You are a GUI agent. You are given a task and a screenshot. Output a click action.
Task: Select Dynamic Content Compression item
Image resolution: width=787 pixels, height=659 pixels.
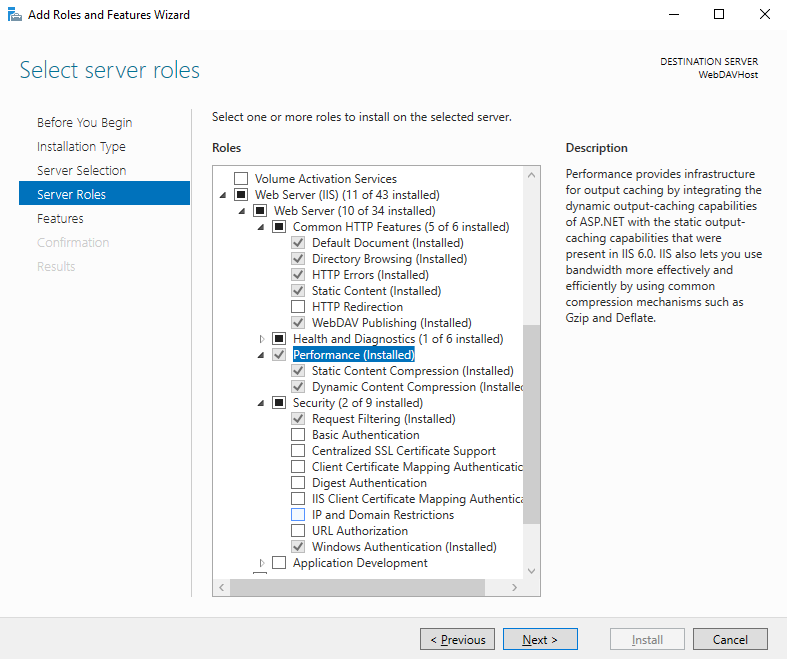click(x=417, y=387)
